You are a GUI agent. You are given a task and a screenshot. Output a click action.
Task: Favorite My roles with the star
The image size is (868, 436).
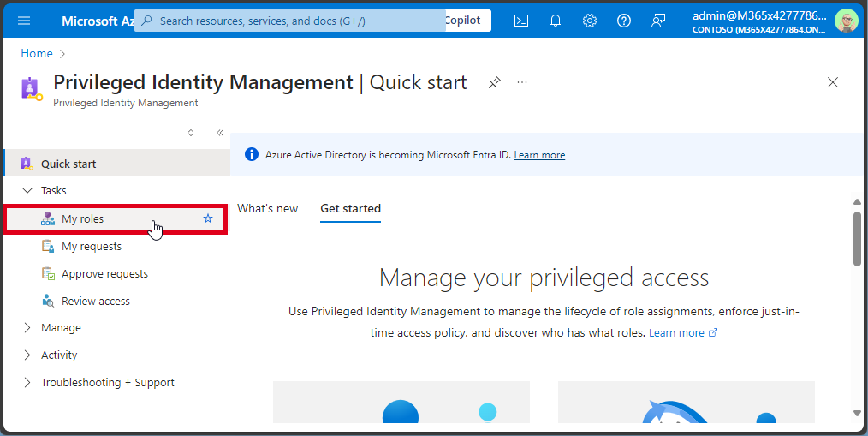click(x=208, y=219)
